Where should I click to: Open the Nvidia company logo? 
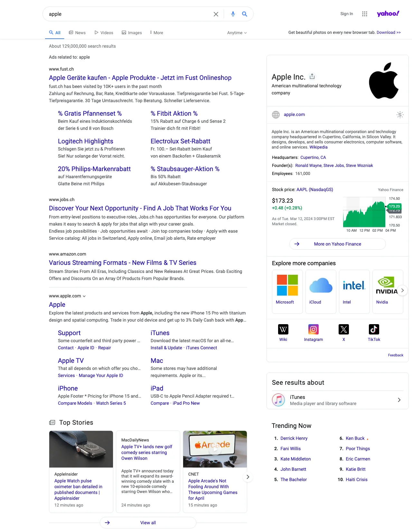coord(387,285)
